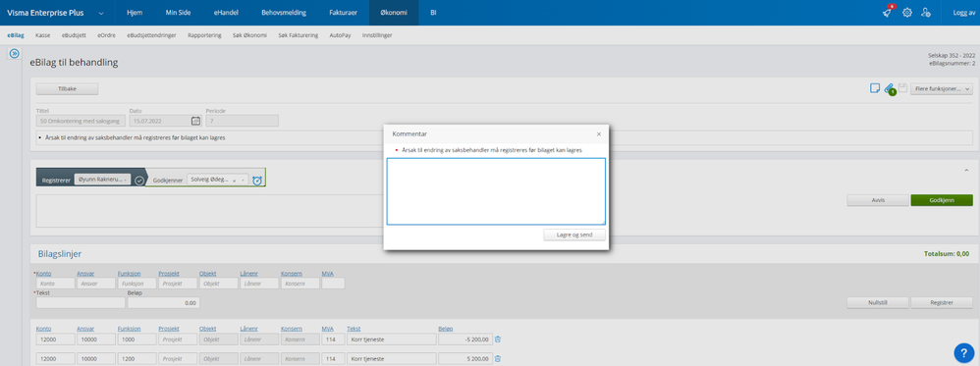Click the grey save diskette icon

(x=902, y=88)
